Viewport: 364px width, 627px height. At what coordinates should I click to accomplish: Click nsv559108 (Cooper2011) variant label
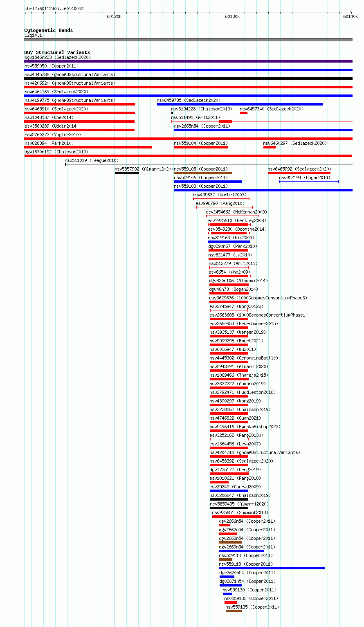[201, 186]
